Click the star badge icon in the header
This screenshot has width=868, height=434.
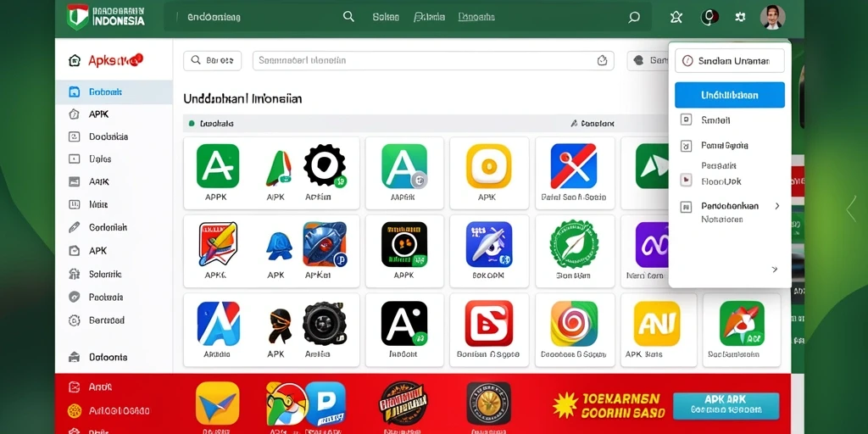[x=676, y=17]
